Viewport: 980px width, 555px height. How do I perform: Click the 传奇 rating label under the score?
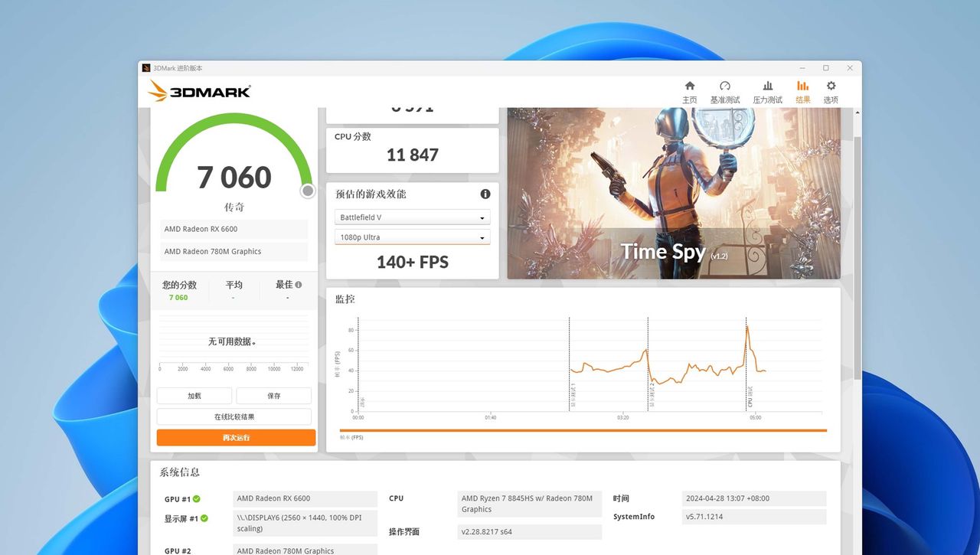234,207
